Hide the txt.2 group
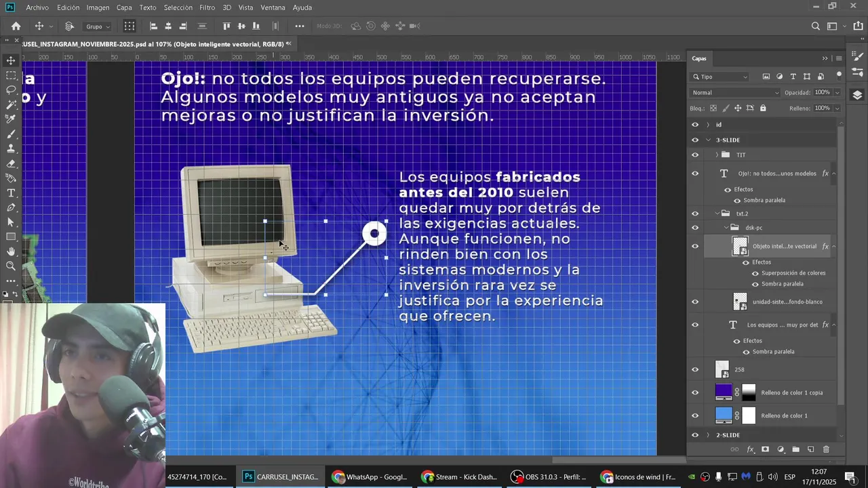 click(x=694, y=213)
